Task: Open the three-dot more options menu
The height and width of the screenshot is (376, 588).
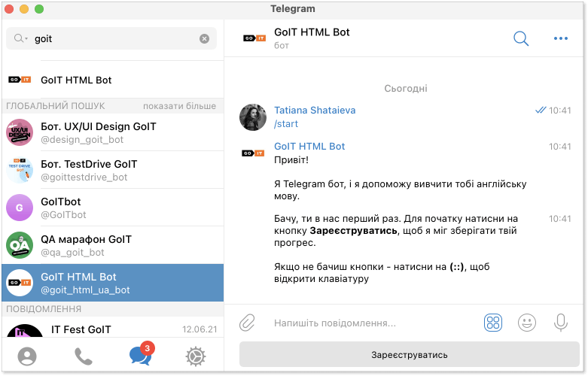Action: 561,38
